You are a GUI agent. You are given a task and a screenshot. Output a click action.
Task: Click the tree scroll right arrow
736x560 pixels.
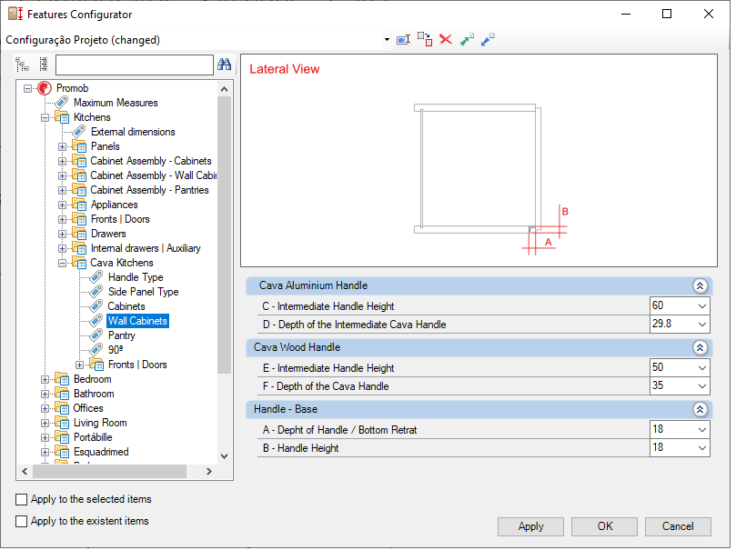click(209, 471)
